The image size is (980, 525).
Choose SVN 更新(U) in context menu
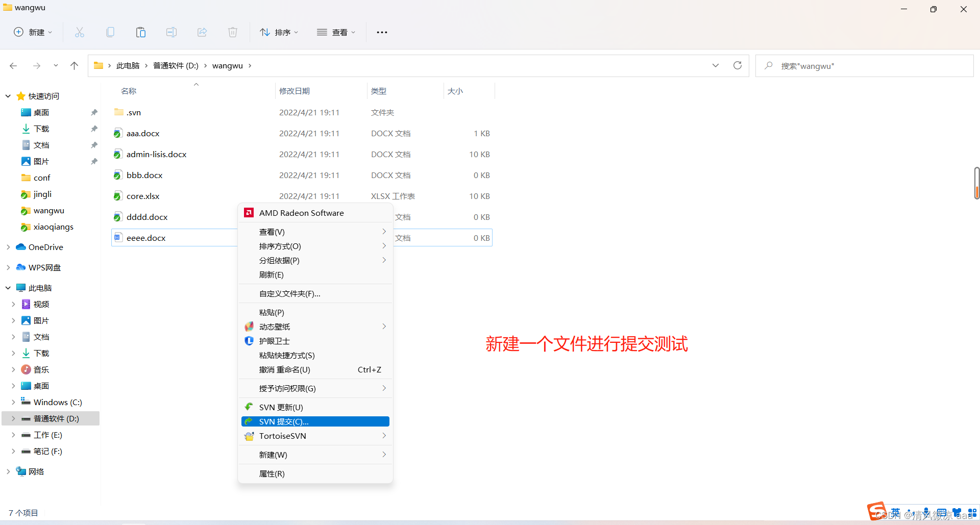tap(281, 407)
